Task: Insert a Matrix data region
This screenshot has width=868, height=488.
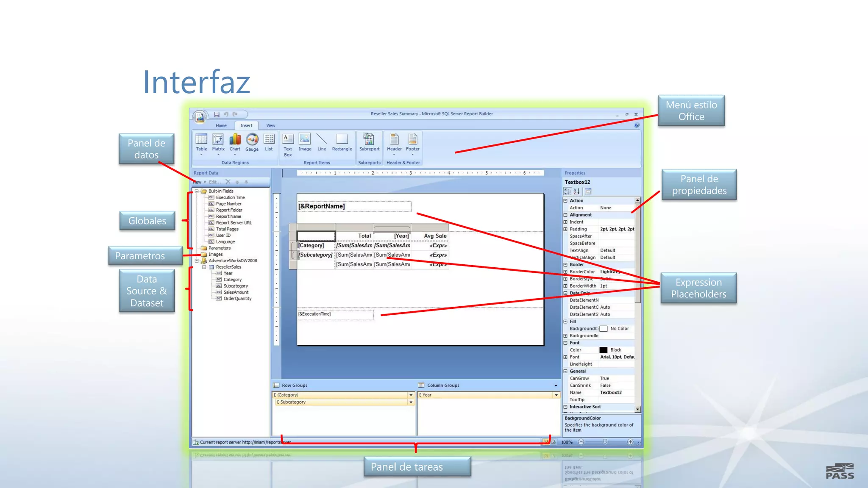Action: tap(218, 144)
